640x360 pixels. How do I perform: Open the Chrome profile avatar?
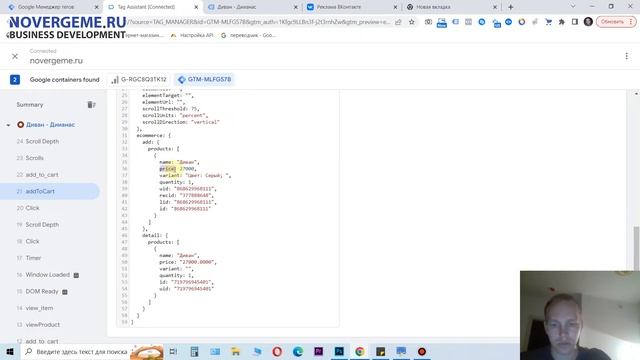[x=588, y=22]
